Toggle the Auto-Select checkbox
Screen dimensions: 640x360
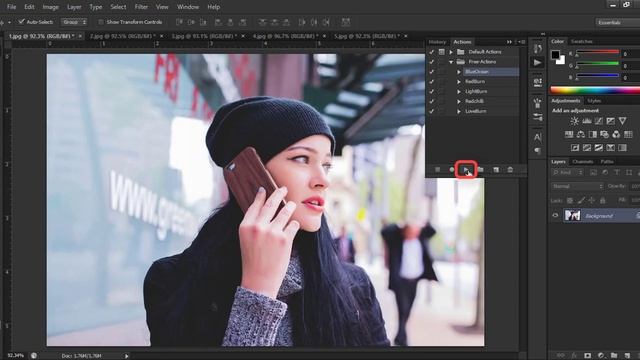pyautogui.click(x=21, y=22)
